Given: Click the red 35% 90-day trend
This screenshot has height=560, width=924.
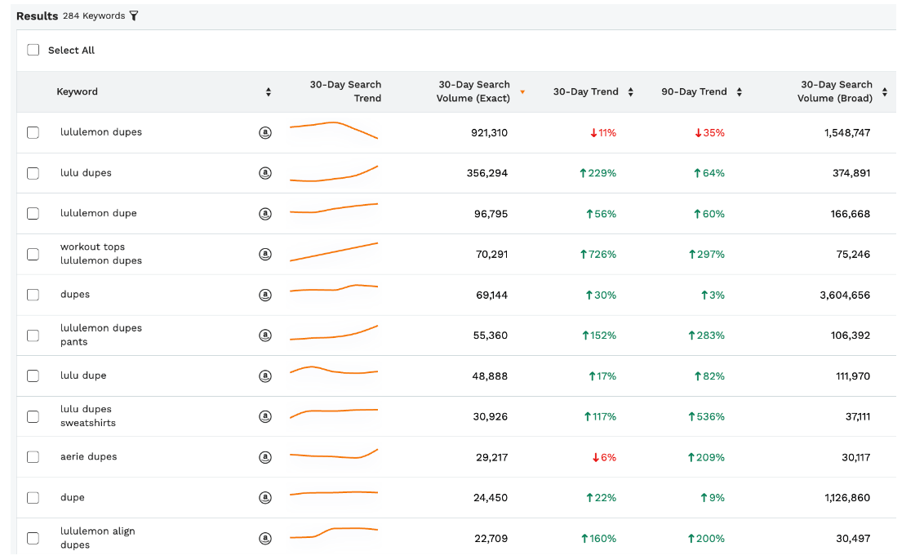Looking at the screenshot, I should (x=709, y=132).
